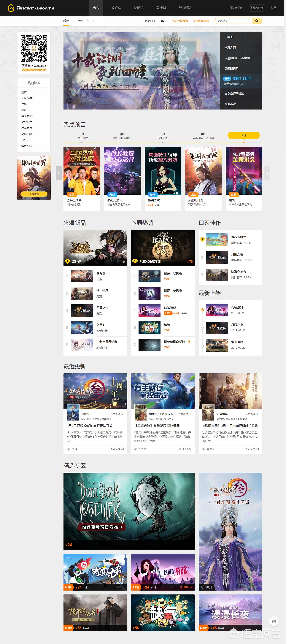
Task: Click the trophy icon beside 波西亚时光
Action: pyautogui.click(x=202, y=240)
